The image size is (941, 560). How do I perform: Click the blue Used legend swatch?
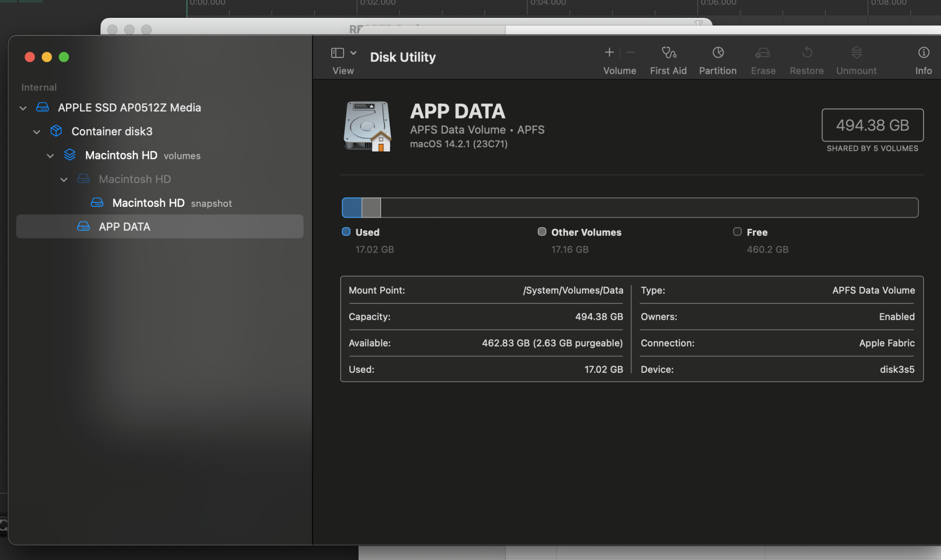[346, 231]
